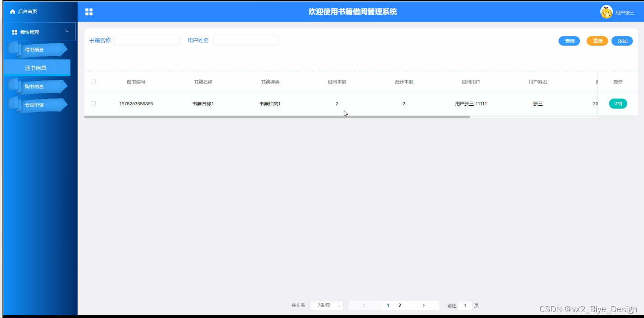The width and height of the screenshot is (644, 318).
Task: Select page 1 in pagination
Action: (x=388, y=305)
